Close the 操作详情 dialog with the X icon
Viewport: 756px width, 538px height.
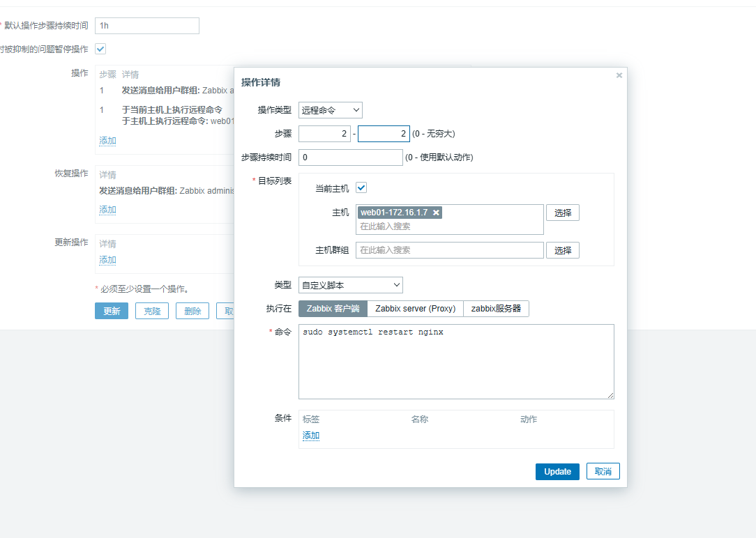[x=619, y=75]
